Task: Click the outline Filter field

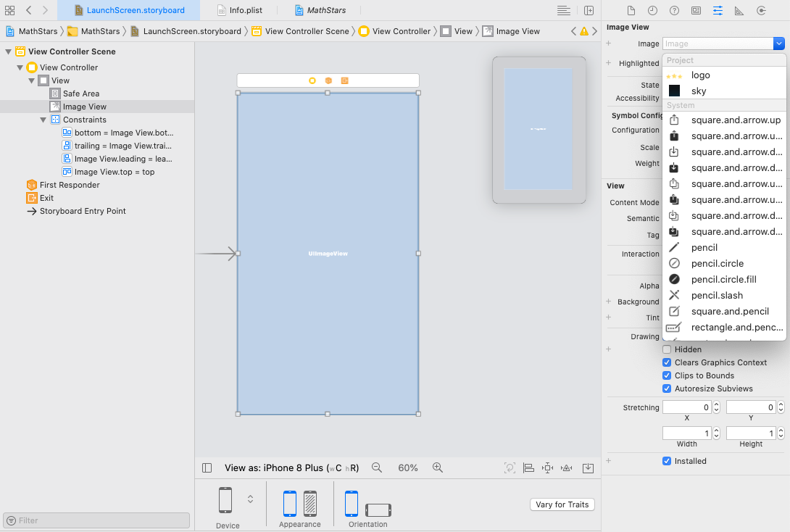Action: tap(96, 520)
